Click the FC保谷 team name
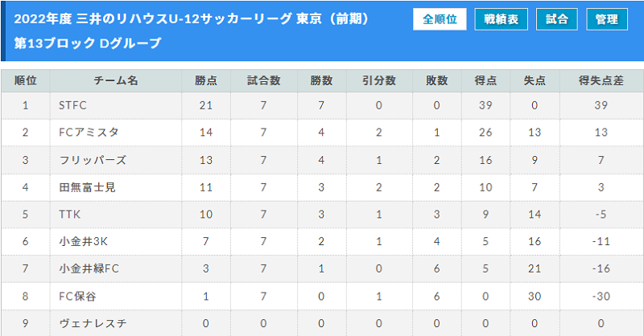The width and height of the screenshot is (644, 336). click(77, 296)
